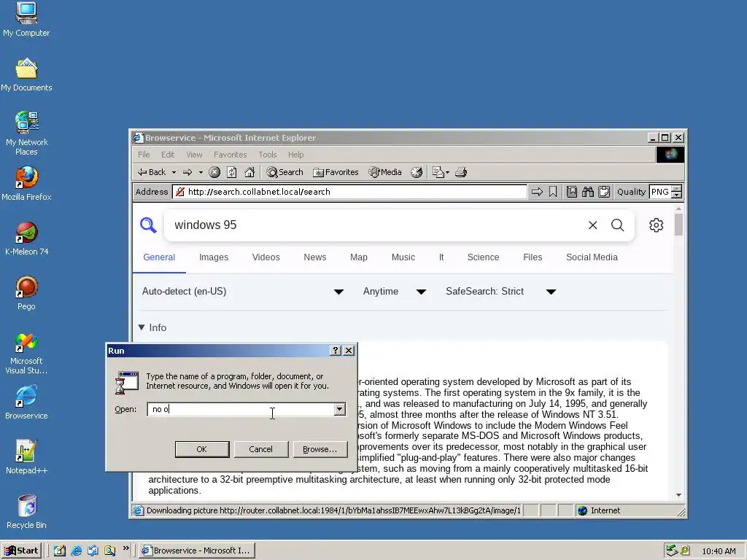The image size is (747, 560).
Task: Click the Start button
Action: pos(22,551)
